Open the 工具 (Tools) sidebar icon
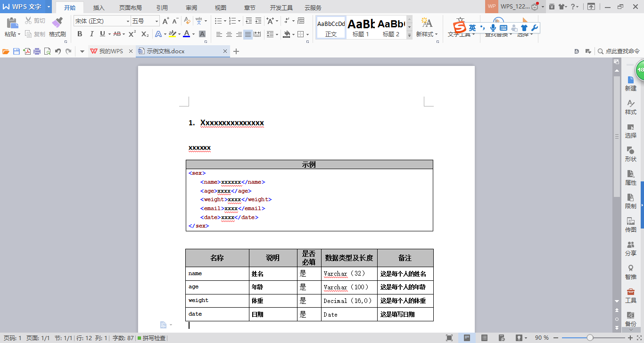This screenshot has width=644, height=343. click(631, 296)
